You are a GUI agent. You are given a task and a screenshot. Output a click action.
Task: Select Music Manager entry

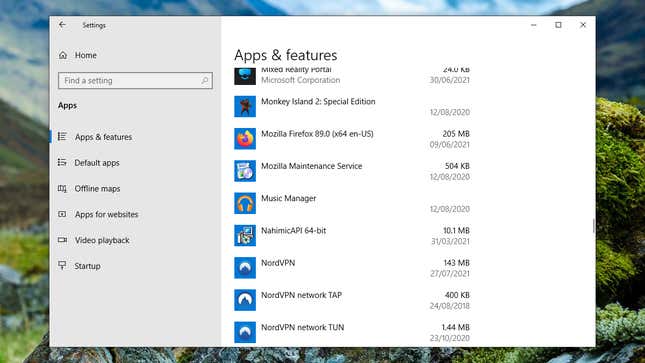[352, 203]
